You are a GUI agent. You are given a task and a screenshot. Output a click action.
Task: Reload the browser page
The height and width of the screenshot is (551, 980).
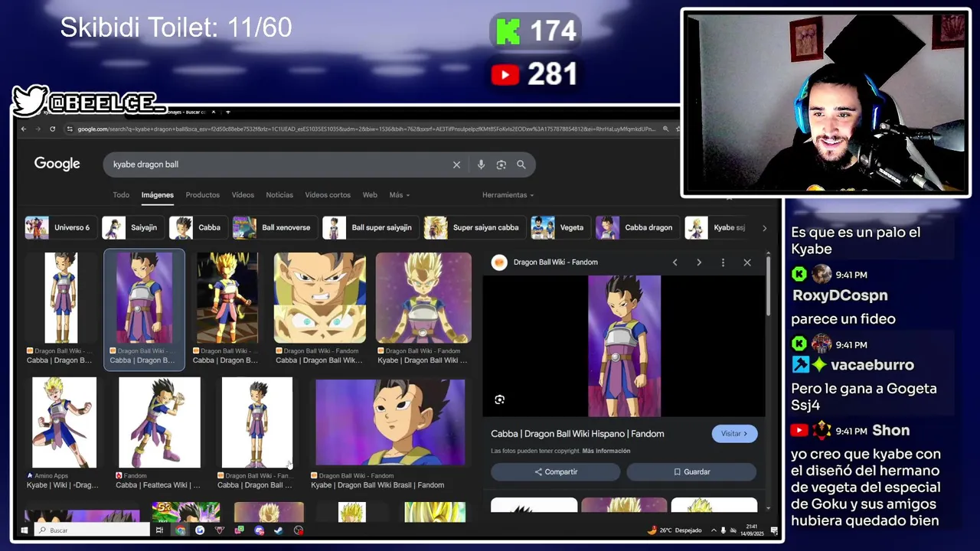click(52, 129)
